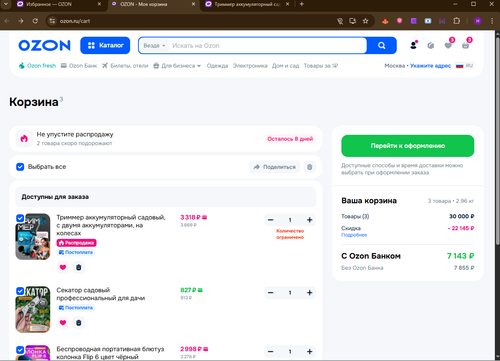Delete selected items with top trash icon
This screenshot has height=361, width=500.
click(310, 167)
